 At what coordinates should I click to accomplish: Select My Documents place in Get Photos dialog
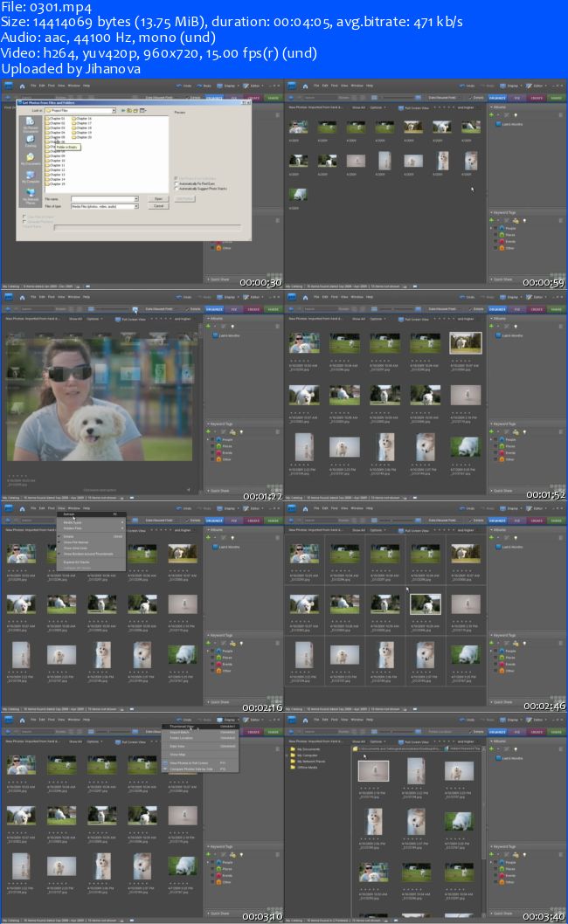pyautogui.click(x=30, y=159)
